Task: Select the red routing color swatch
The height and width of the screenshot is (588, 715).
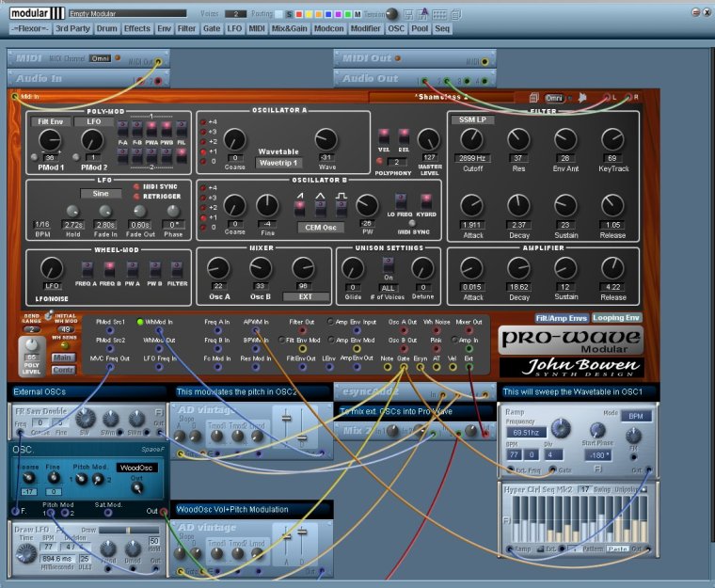Action: coord(299,15)
